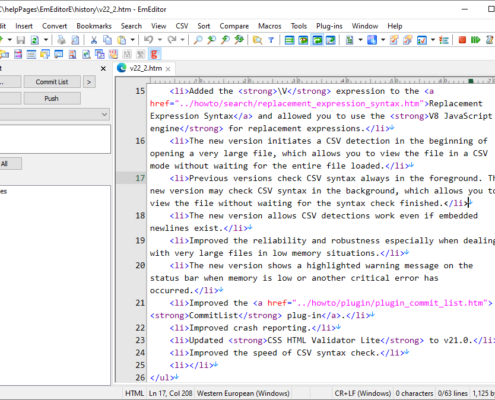
Task: Open the CSV menu
Action: point(182,26)
